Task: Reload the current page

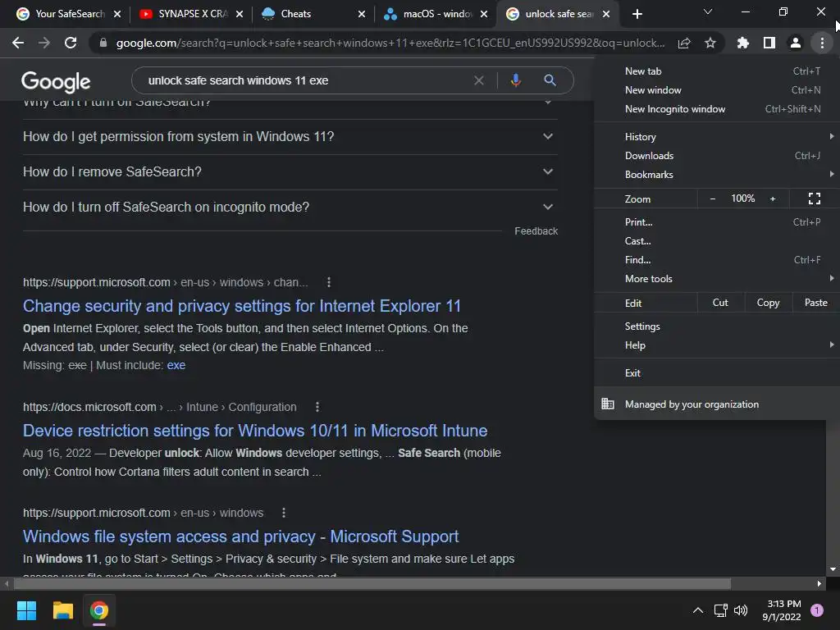Action: (x=71, y=43)
